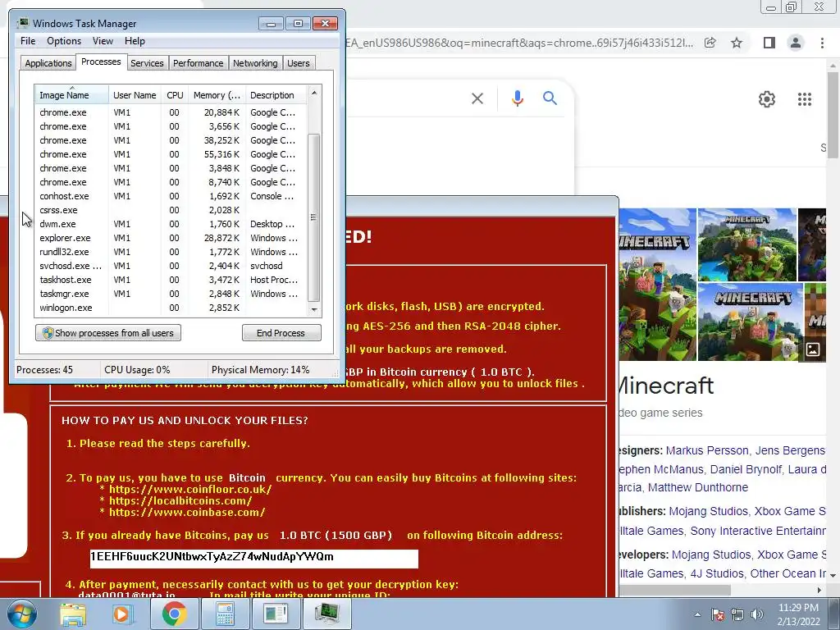Open first Minecraft logo thumbnail image

coord(657,285)
